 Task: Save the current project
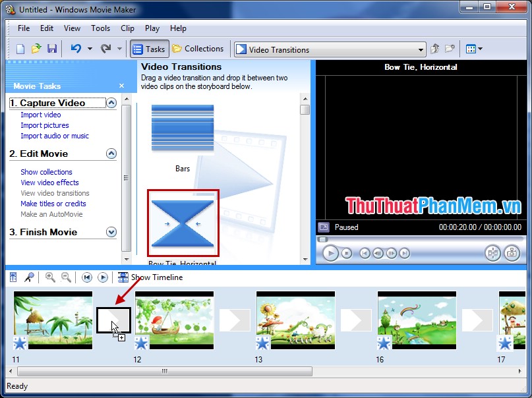point(53,48)
